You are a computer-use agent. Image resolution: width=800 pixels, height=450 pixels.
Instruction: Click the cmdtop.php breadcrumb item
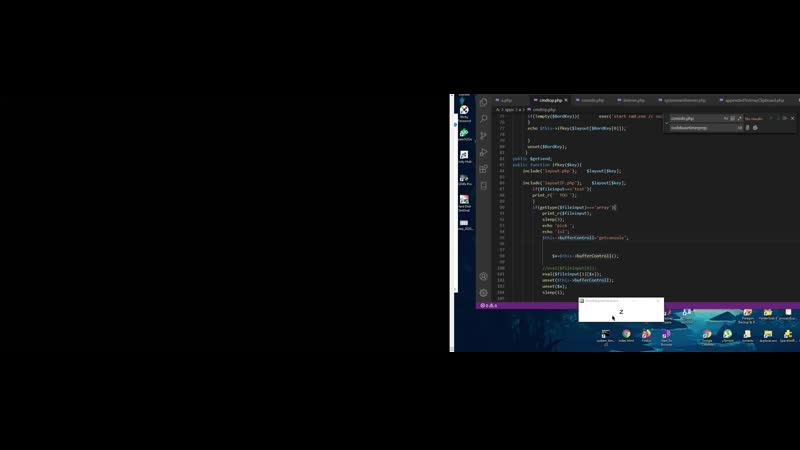(x=544, y=110)
